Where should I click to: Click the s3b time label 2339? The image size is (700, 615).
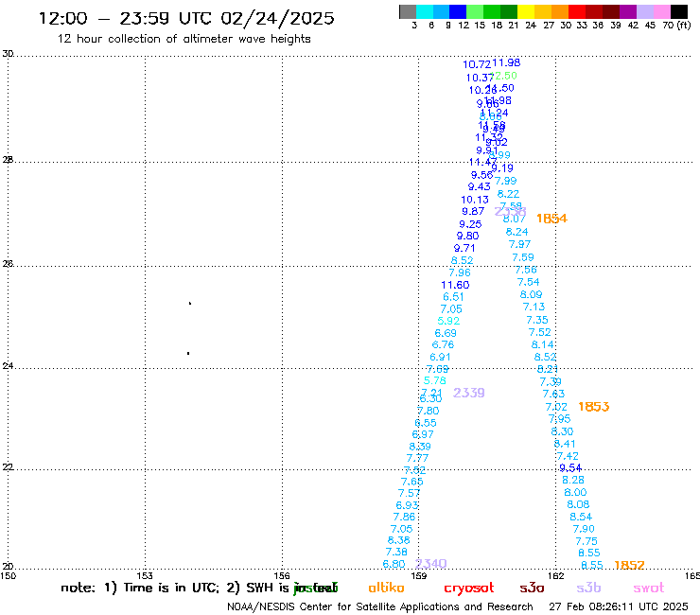point(469,393)
